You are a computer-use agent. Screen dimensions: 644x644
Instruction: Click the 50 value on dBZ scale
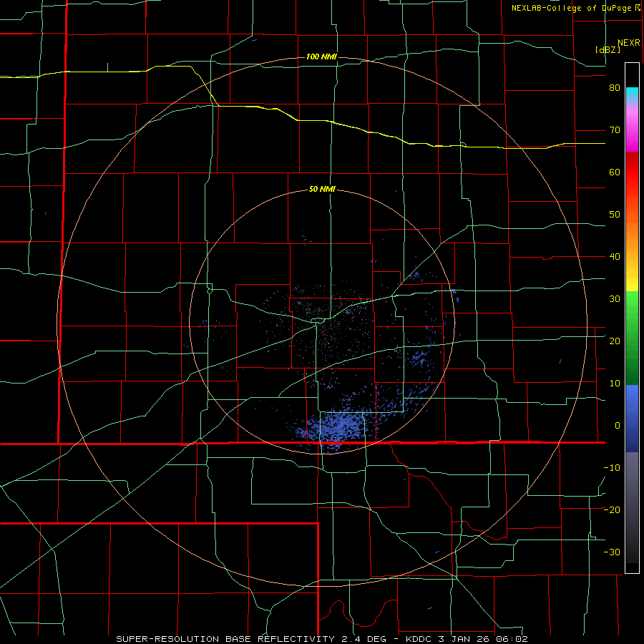click(615, 215)
